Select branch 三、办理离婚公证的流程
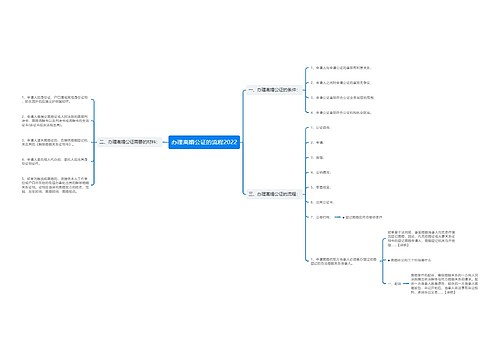This screenshot has width=500, height=360. pos(273,194)
